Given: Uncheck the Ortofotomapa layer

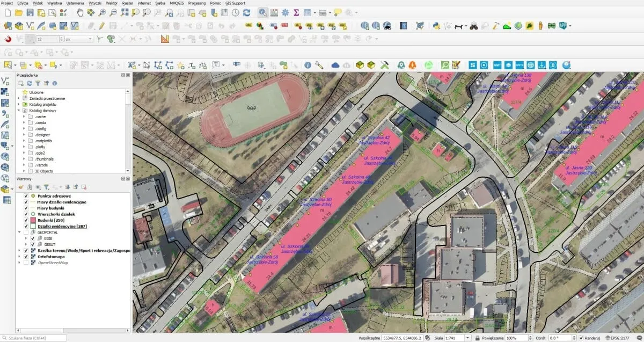Looking at the screenshot, I should click(25, 257).
